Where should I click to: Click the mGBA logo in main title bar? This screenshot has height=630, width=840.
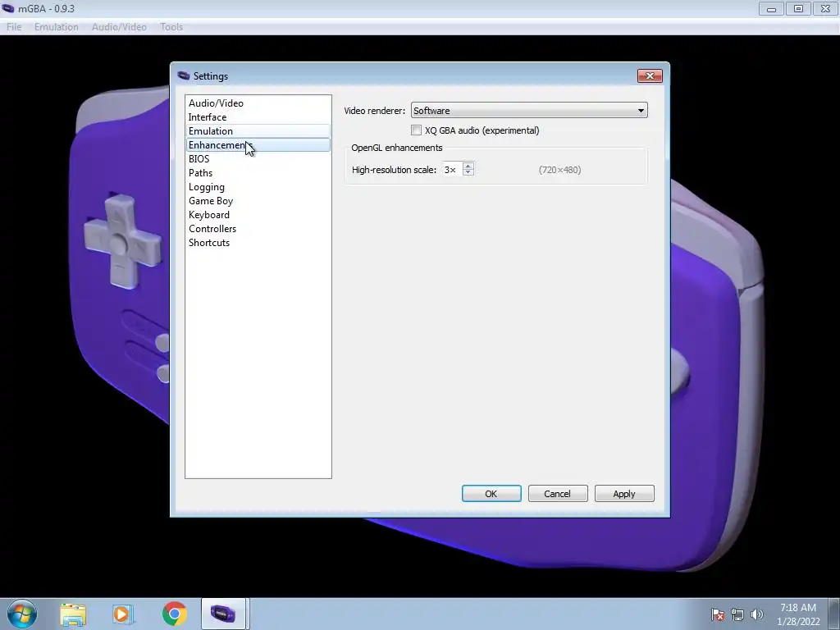pos(8,8)
